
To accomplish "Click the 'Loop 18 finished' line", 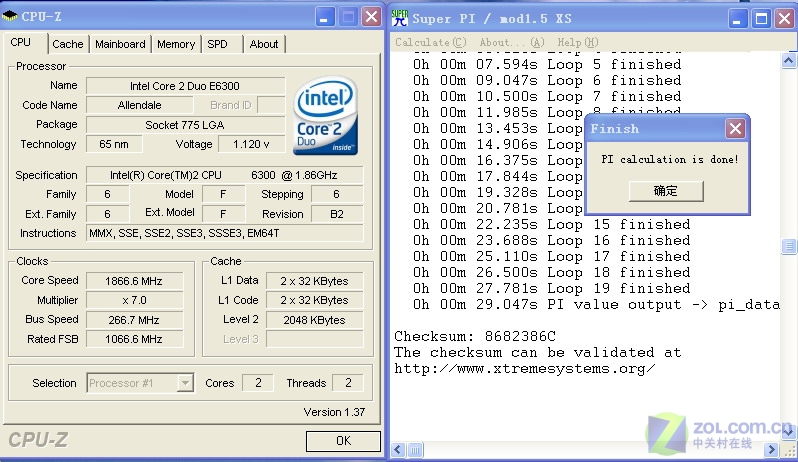I will click(x=552, y=273).
